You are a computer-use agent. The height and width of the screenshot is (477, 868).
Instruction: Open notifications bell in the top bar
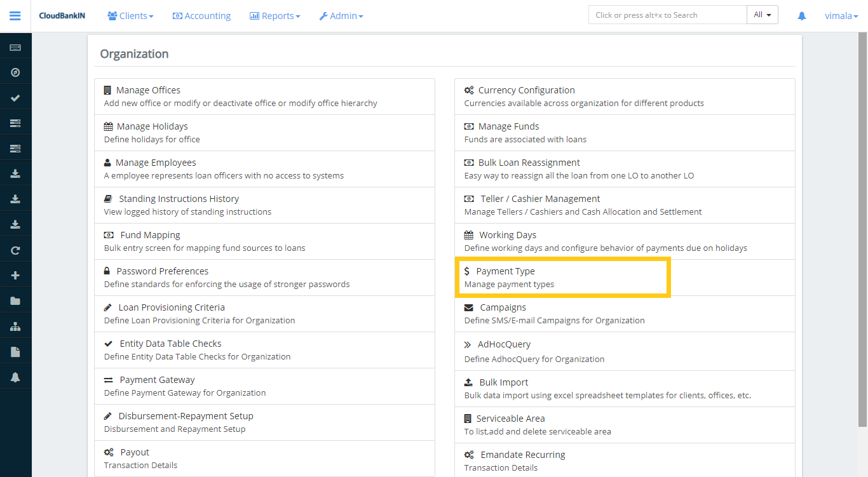[x=802, y=16]
